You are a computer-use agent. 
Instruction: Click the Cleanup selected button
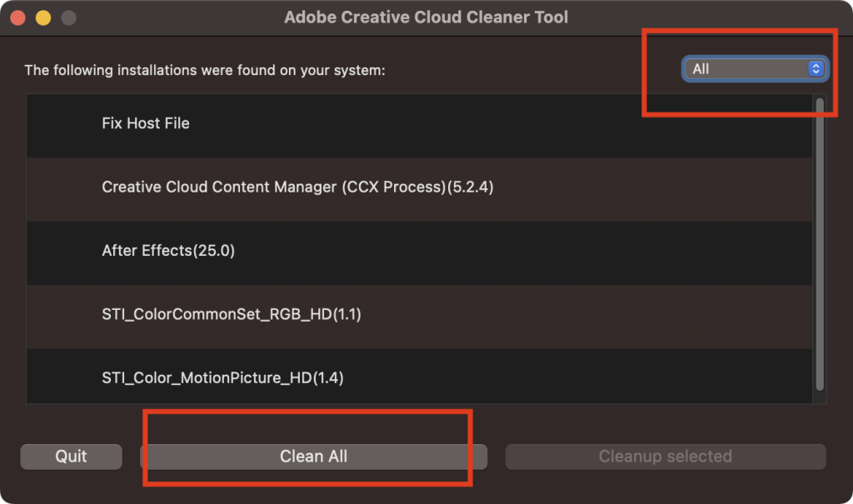pos(665,457)
